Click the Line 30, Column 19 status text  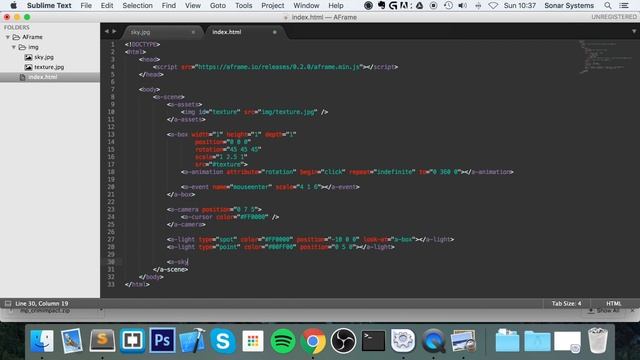point(42,303)
